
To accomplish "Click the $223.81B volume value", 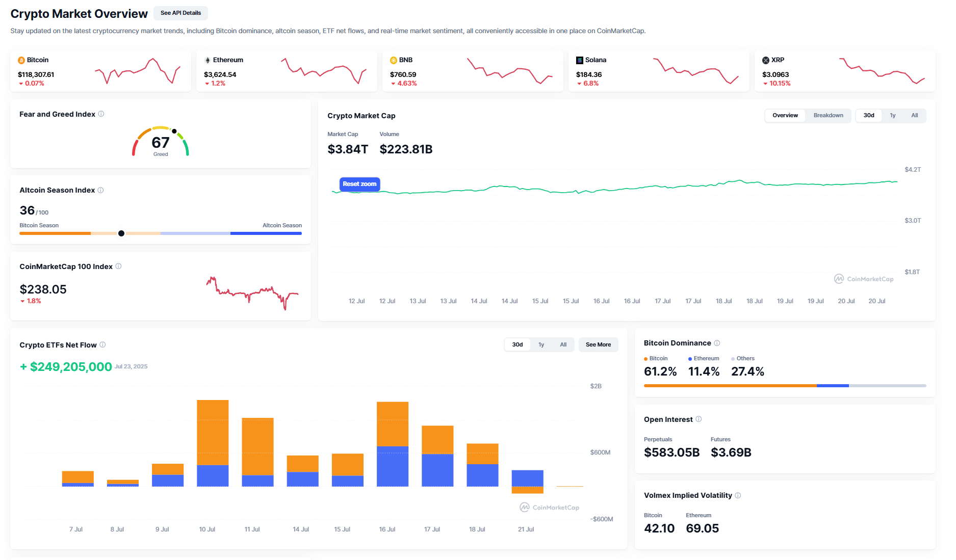I will [406, 149].
